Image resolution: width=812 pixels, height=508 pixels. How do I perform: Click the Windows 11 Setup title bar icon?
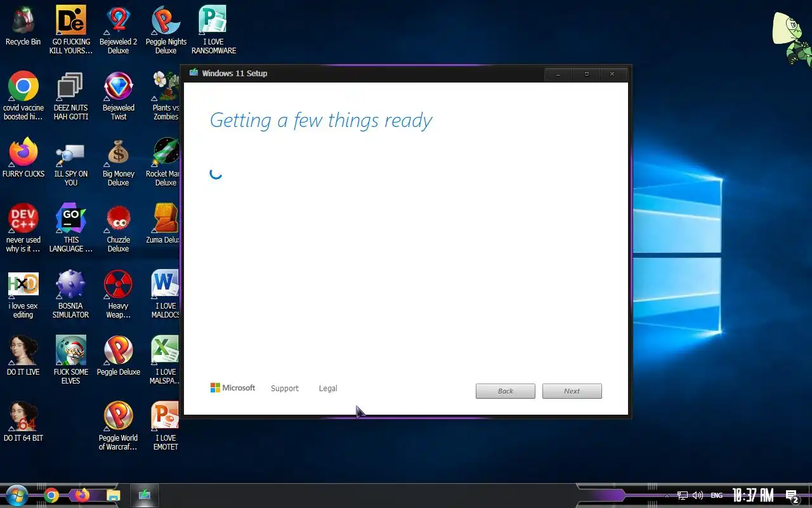(193, 73)
